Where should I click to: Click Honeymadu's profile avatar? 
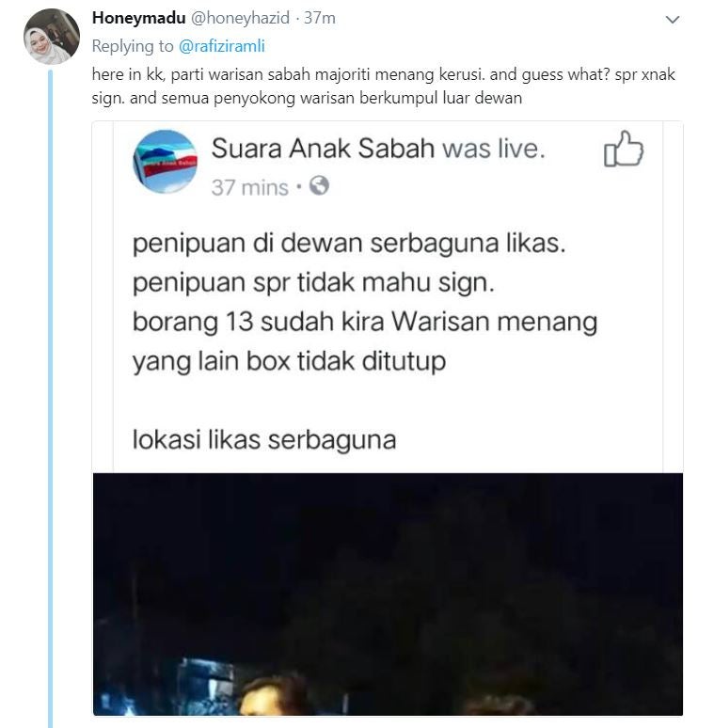[x=52, y=37]
